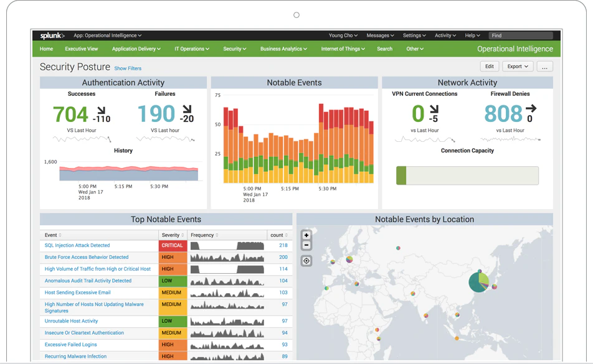Click the map's locate crosshair icon
The width and height of the screenshot is (593, 364).
coord(306,261)
